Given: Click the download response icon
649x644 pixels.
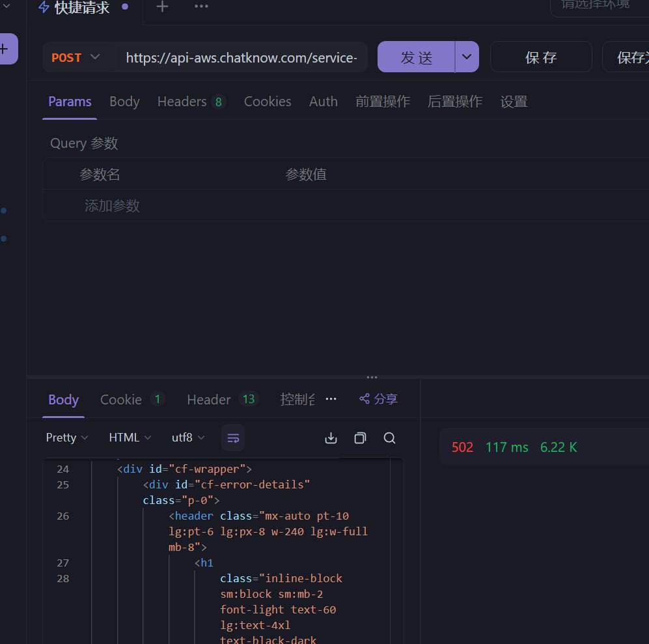Looking at the screenshot, I should coord(331,438).
